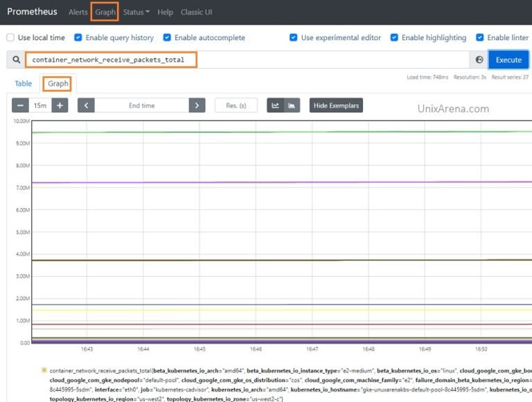Open the metrics explorer globe icon
This screenshot has width=532, height=402.
tap(479, 60)
